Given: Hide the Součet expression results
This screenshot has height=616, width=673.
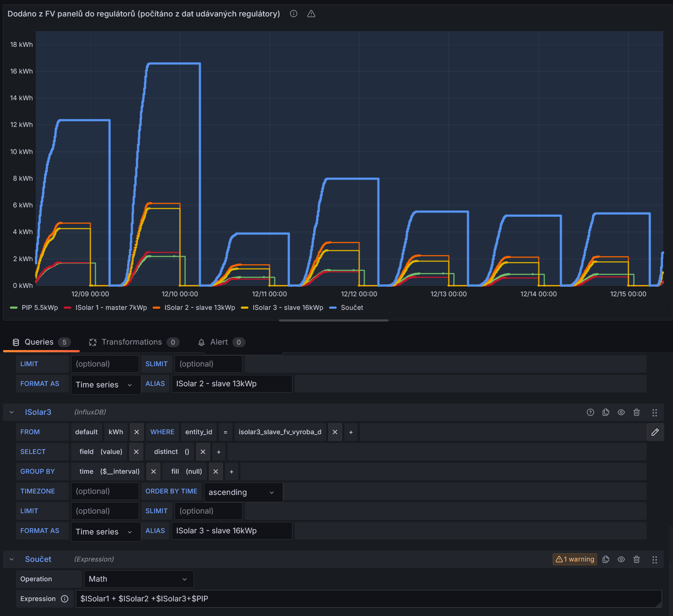Looking at the screenshot, I should click(621, 559).
